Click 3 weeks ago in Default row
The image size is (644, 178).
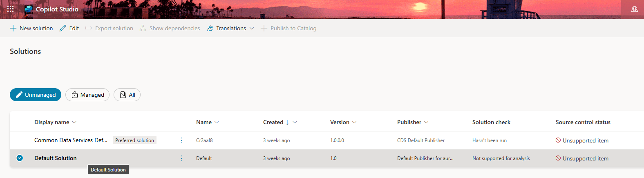[x=277, y=158]
